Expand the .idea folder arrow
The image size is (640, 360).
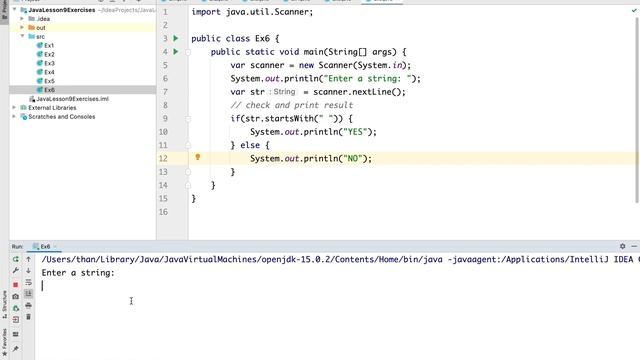22,19
